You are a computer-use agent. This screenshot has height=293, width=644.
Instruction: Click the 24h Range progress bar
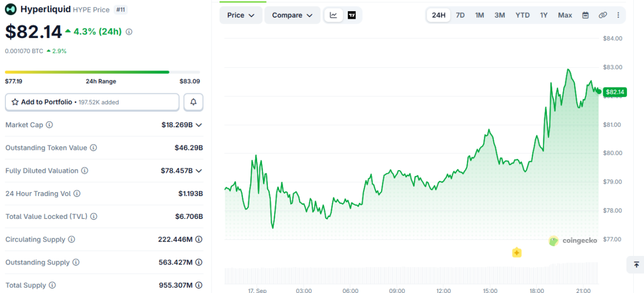click(x=103, y=72)
